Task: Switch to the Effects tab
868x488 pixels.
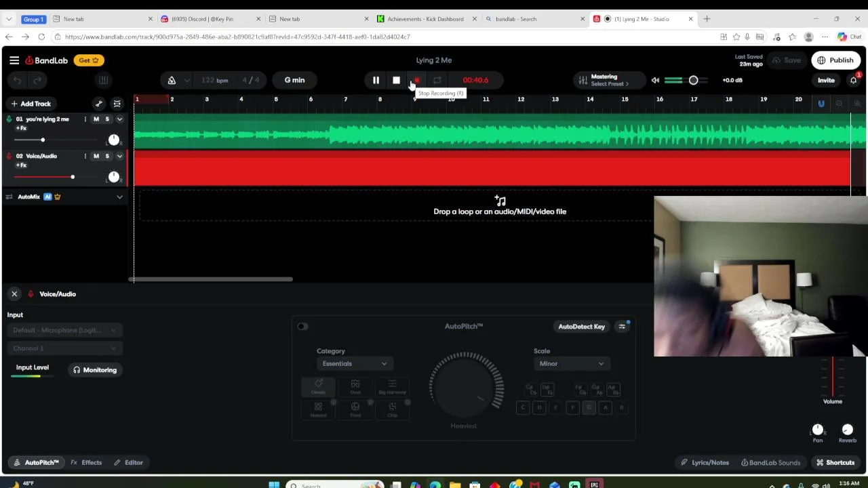Action: point(86,463)
